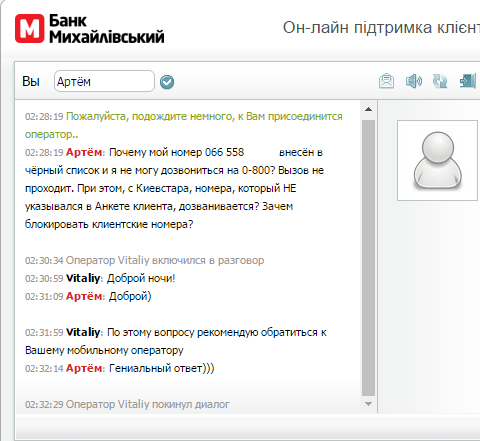Click the "Вы" label next to name field
This screenshot has height=441, width=480.
pyautogui.click(x=31, y=81)
